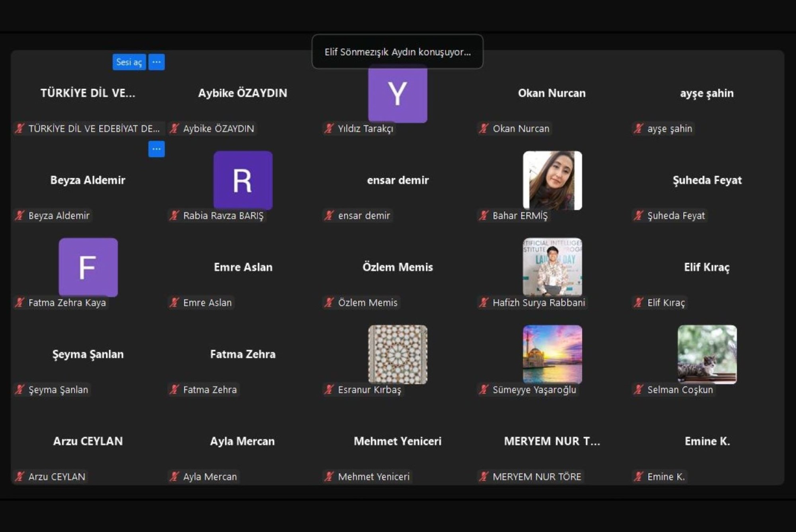Click the purple 'R' avatar of Rabia Ravza

[x=243, y=180]
